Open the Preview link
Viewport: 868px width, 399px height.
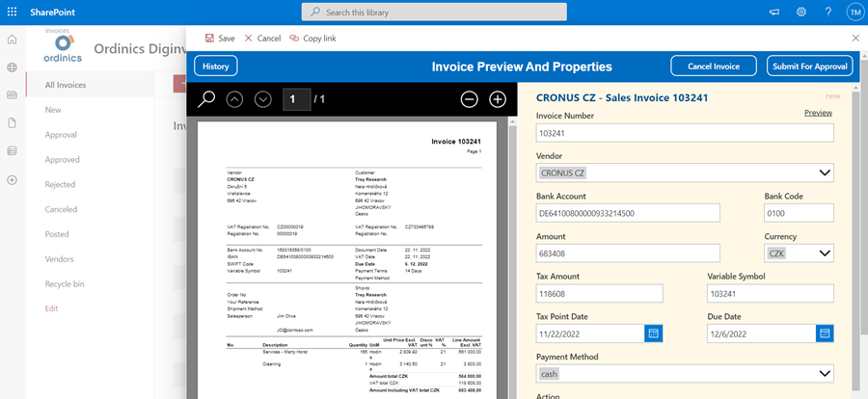pos(818,113)
